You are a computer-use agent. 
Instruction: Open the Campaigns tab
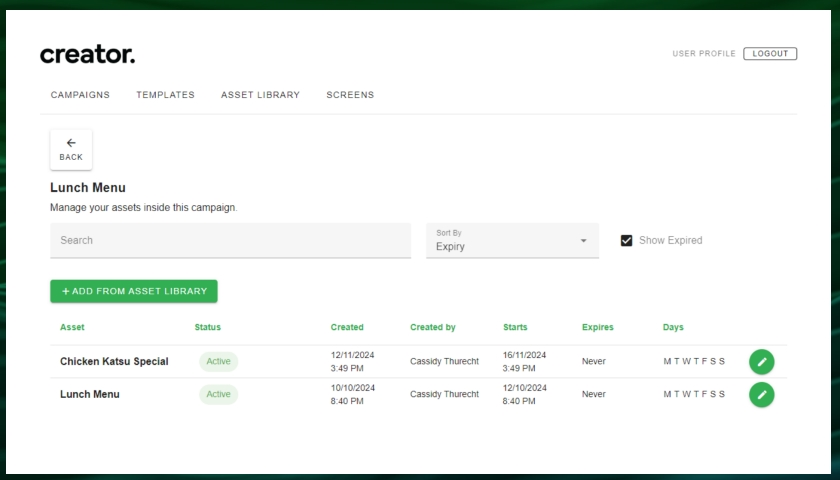[x=80, y=95]
